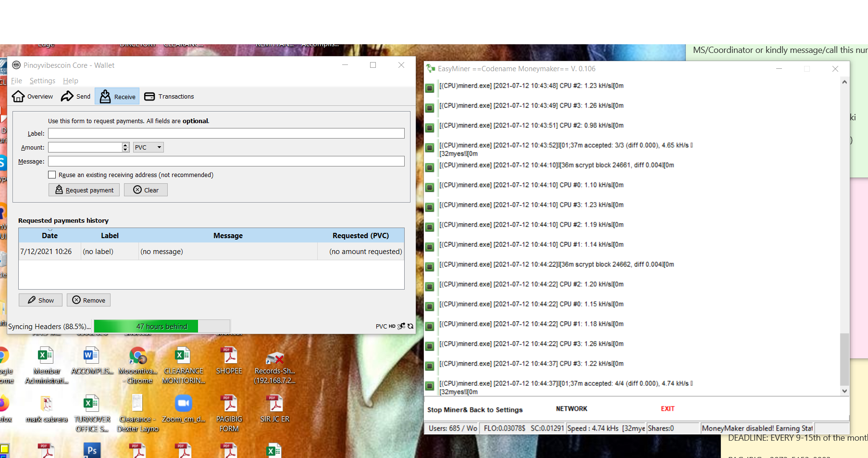Open the File menu

coord(16,81)
